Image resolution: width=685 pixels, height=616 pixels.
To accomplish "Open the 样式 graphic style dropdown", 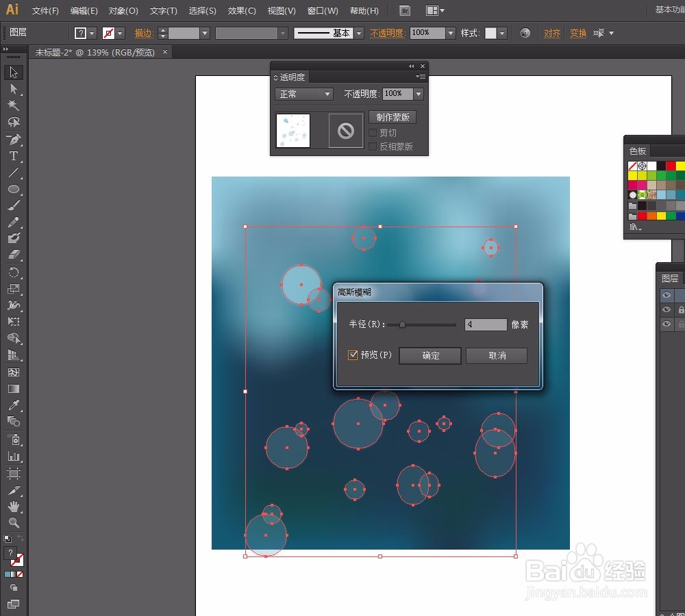I will [x=502, y=33].
